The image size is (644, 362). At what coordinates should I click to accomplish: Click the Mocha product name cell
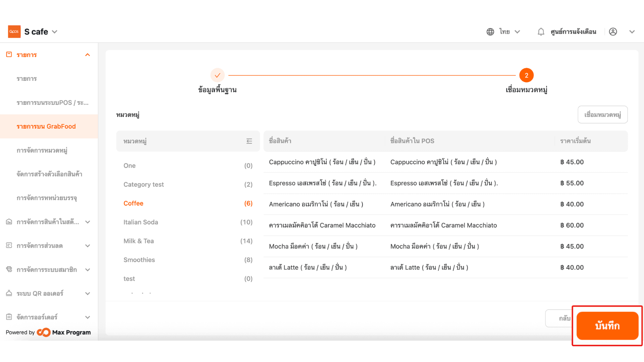(313, 246)
